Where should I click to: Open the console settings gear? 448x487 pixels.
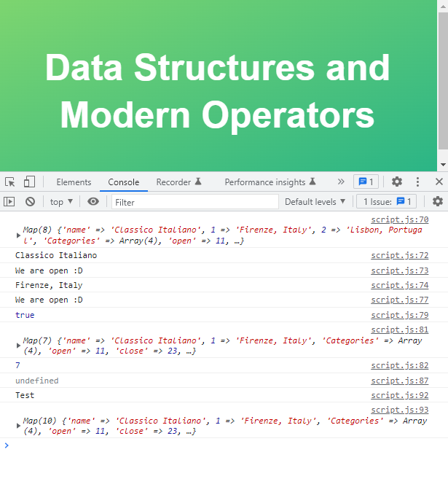[438, 201]
